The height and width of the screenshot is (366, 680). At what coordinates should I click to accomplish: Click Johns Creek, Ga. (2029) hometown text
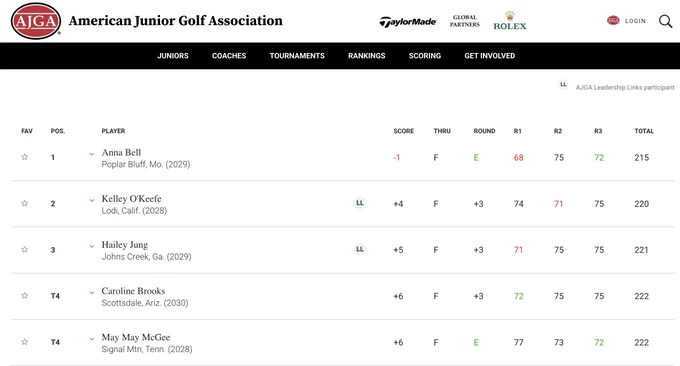pyautogui.click(x=146, y=257)
